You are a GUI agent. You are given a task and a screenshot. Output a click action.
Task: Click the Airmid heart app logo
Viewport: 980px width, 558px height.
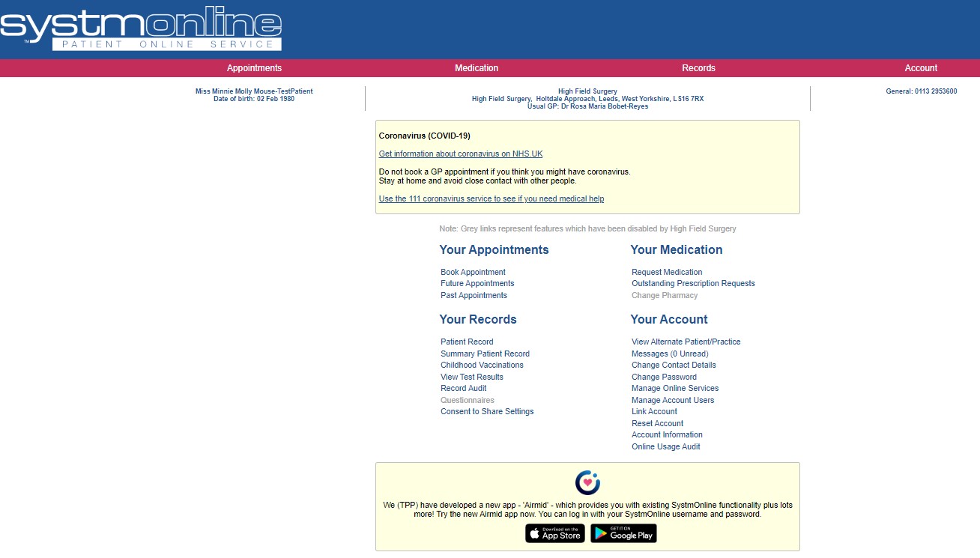coord(587,482)
